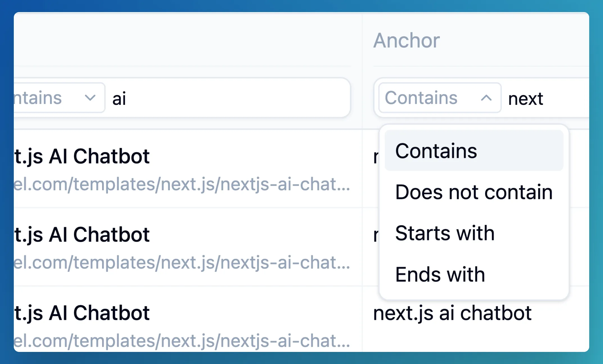Focus the Anchor filter input containing "next"
The width and height of the screenshot is (603, 364).
click(x=546, y=98)
